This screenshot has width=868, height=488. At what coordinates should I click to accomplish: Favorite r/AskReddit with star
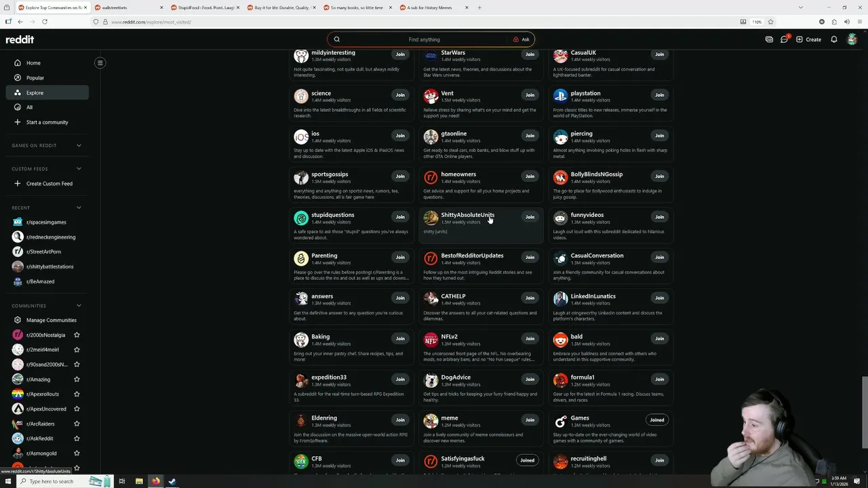(77, 439)
